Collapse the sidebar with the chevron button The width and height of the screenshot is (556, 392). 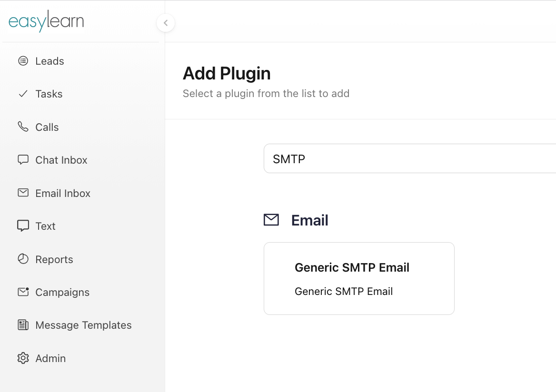click(165, 22)
